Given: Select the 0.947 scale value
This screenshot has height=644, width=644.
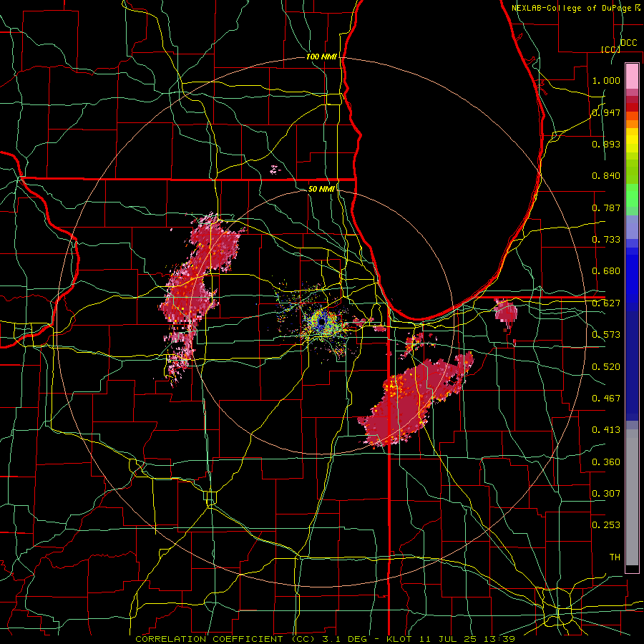Looking at the screenshot, I should pos(606,112).
